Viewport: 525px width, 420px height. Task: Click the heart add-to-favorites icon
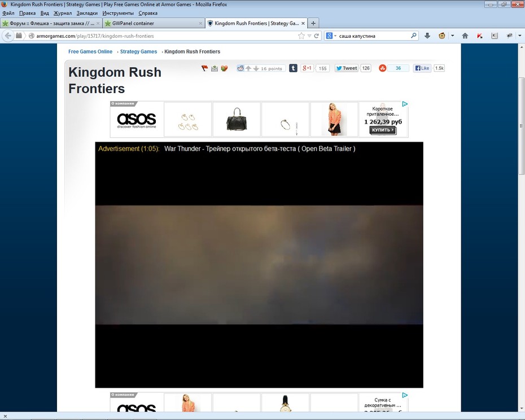click(x=224, y=68)
